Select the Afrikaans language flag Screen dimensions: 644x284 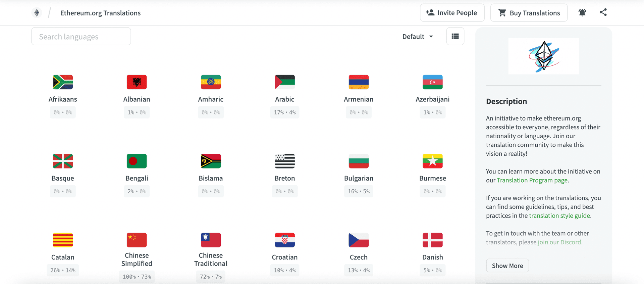(63, 82)
